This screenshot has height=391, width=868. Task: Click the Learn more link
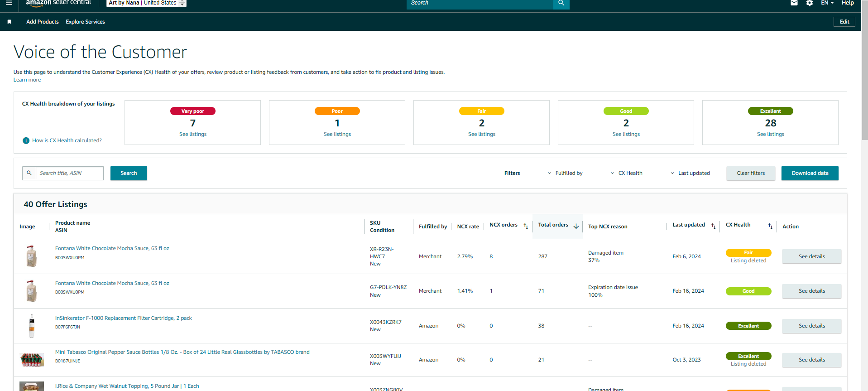pyautogui.click(x=27, y=80)
